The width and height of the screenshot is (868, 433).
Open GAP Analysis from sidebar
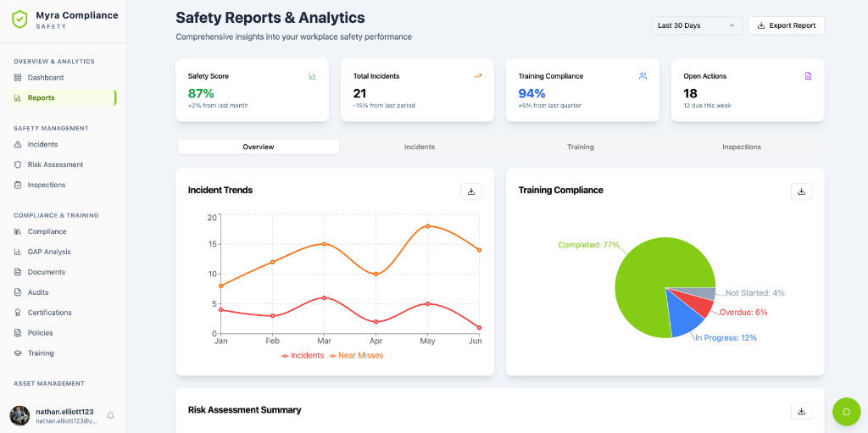pos(63,252)
